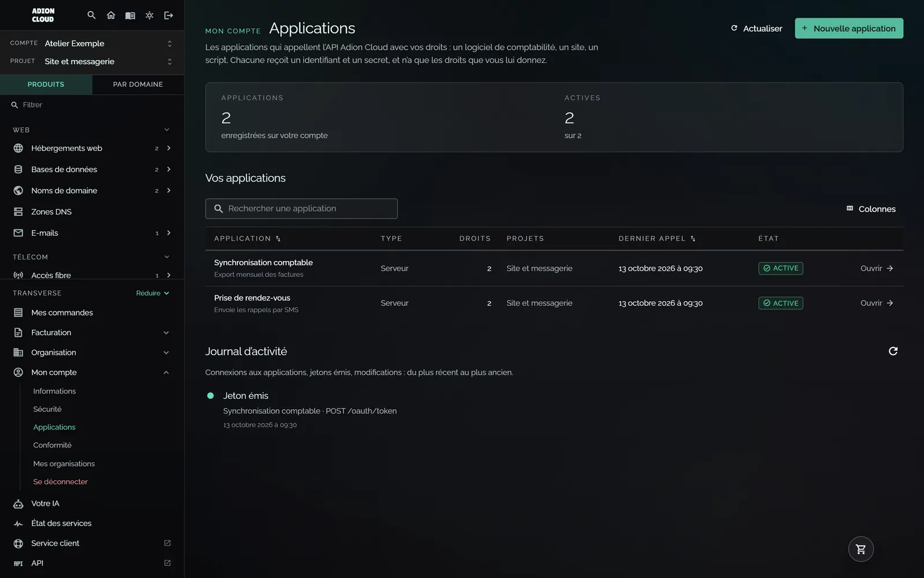Expand Hébergements web submenu
The image size is (924, 578).
pos(169,149)
